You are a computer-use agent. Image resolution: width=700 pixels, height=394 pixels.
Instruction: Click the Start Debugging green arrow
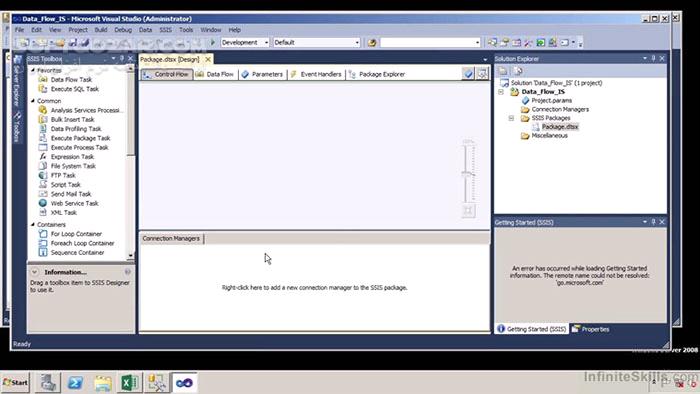click(212, 42)
